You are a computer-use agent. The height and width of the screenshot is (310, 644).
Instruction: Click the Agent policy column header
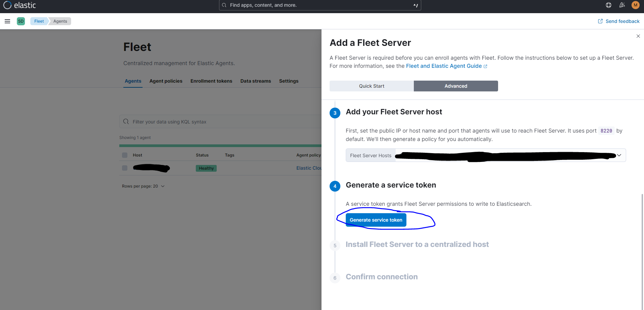(309, 155)
